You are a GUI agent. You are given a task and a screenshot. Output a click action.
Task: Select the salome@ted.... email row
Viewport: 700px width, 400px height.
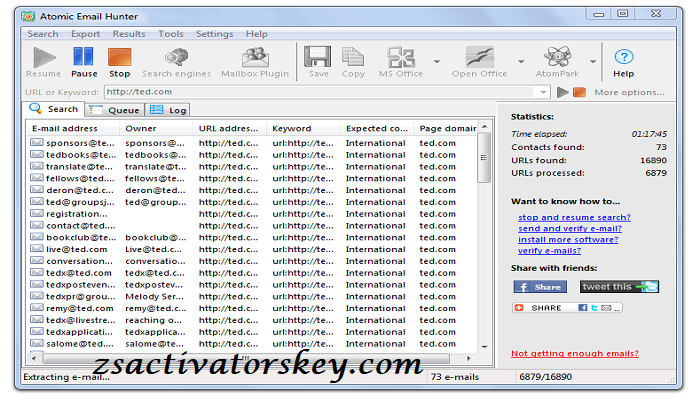tap(253, 344)
